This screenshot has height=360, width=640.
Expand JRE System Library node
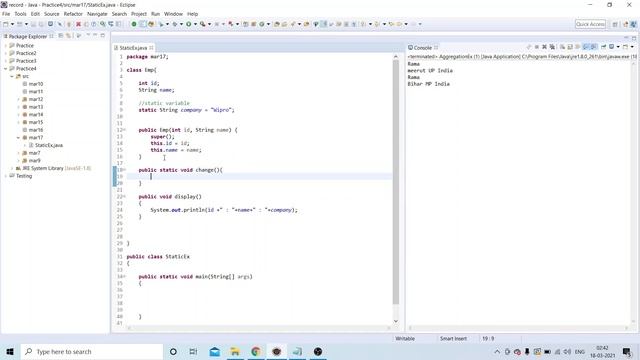coord(12,168)
